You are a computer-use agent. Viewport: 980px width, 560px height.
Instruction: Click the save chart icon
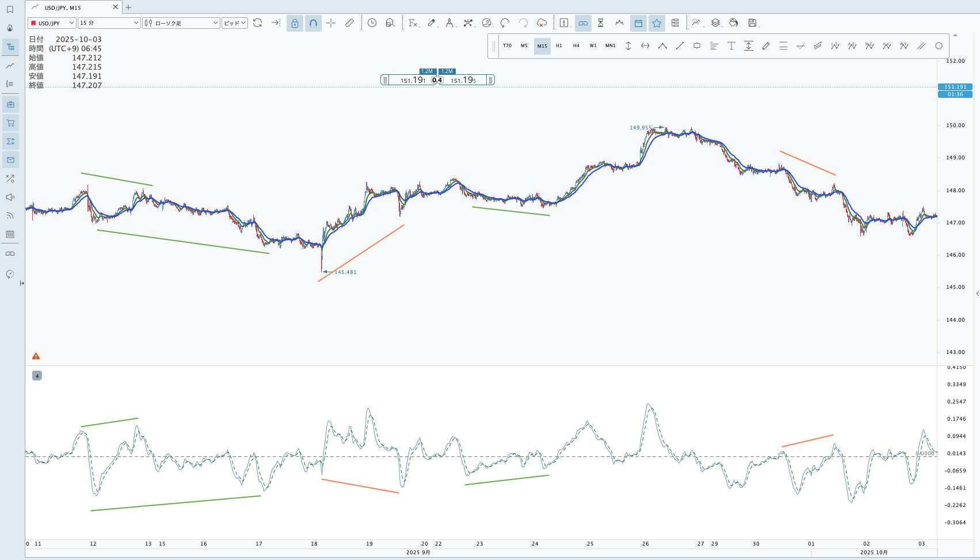(752, 23)
